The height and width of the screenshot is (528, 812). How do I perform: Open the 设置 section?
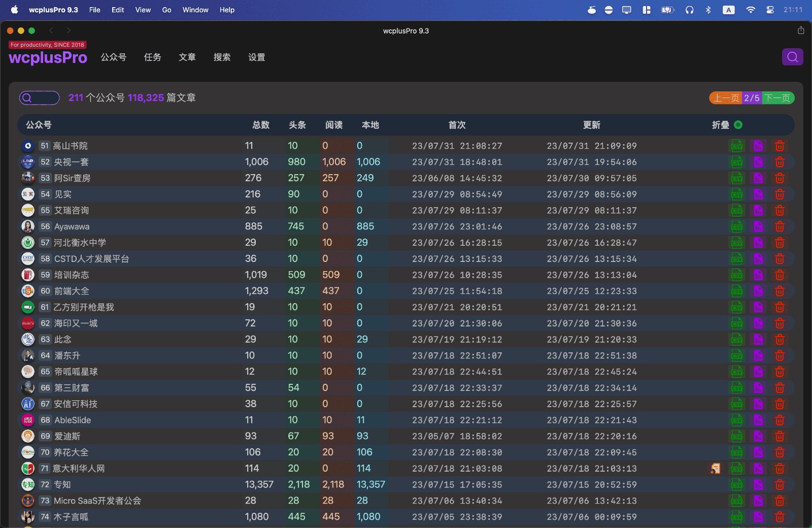tap(256, 57)
